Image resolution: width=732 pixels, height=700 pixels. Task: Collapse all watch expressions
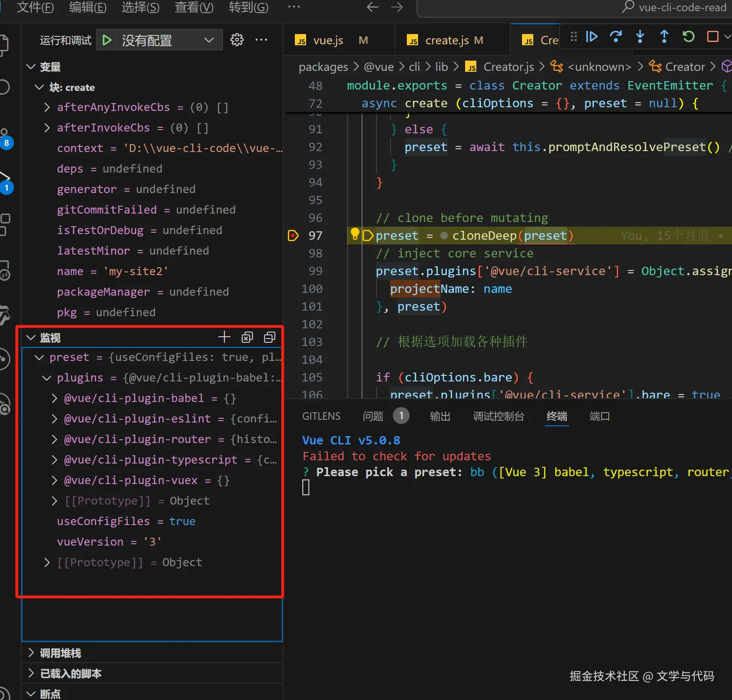(270, 337)
